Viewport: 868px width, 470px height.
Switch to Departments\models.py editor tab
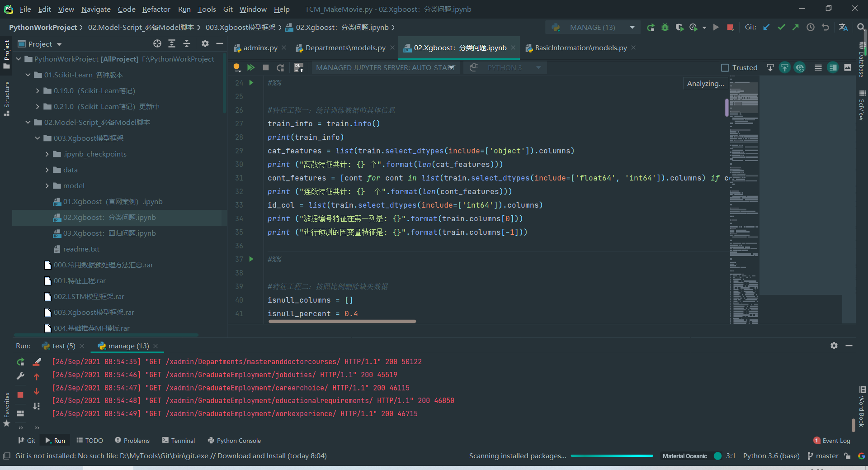pos(345,48)
